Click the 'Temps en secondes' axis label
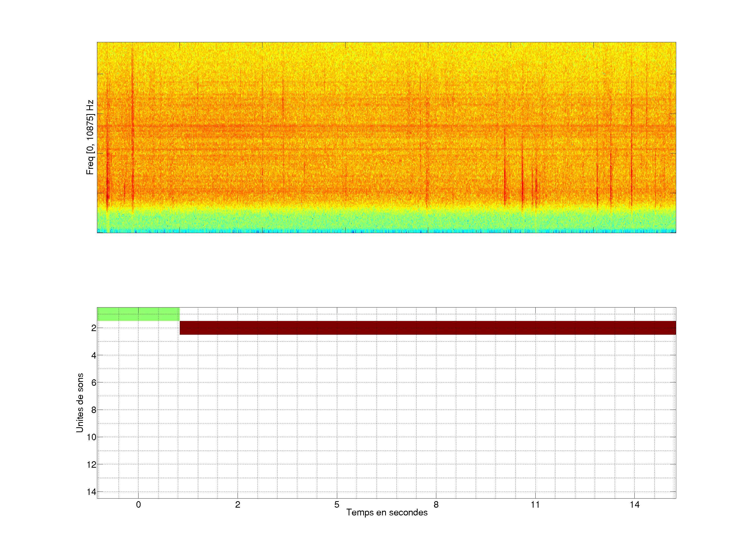The height and width of the screenshot is (560, 747). pos(387,512)
